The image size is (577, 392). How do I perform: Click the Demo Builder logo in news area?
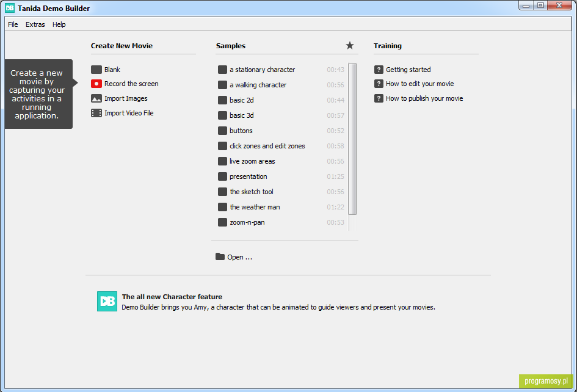(x=107, y=301)
